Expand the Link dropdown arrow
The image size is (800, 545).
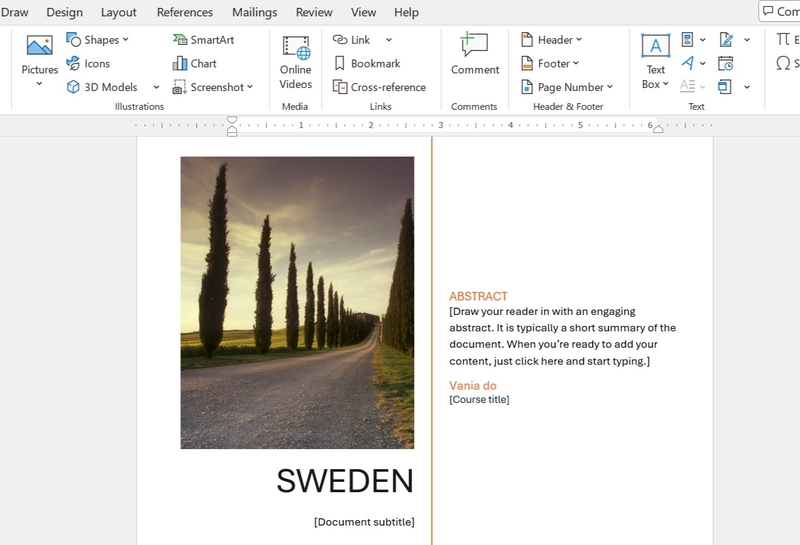(x=389, y=39)
